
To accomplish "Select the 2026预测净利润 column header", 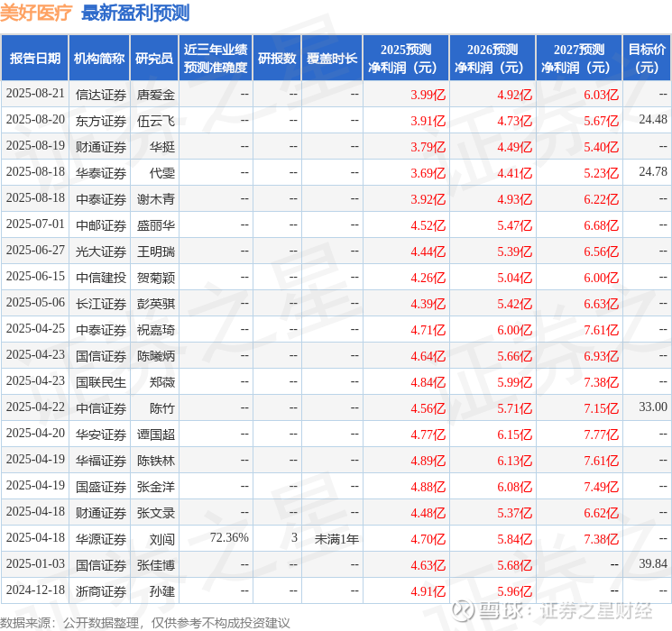I will [492, 59].
